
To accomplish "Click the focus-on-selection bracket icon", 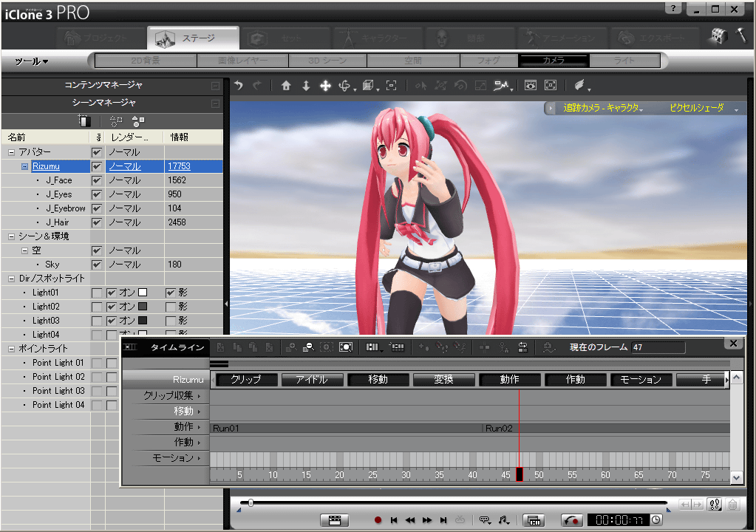I will pos(392,86).
